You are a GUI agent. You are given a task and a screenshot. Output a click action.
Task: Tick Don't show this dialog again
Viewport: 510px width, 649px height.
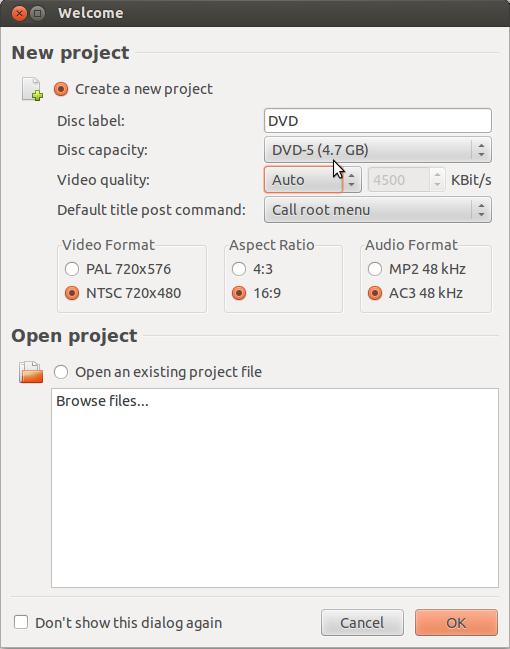(21, 622)
